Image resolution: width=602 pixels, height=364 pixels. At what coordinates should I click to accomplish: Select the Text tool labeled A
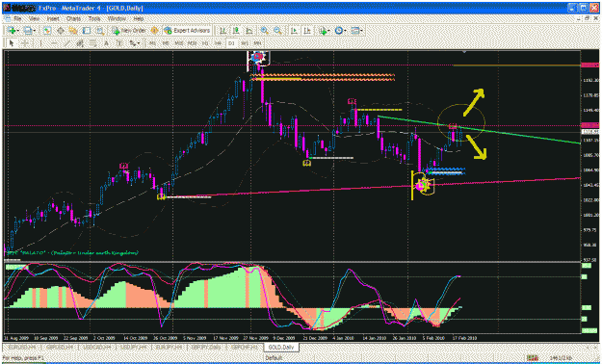106,43
